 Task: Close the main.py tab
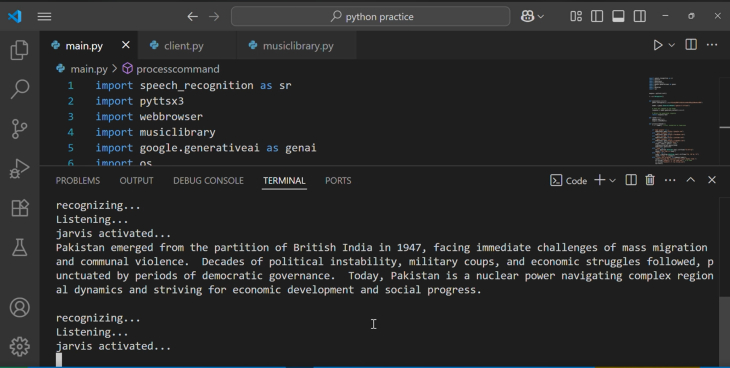(x=126, y=45)
